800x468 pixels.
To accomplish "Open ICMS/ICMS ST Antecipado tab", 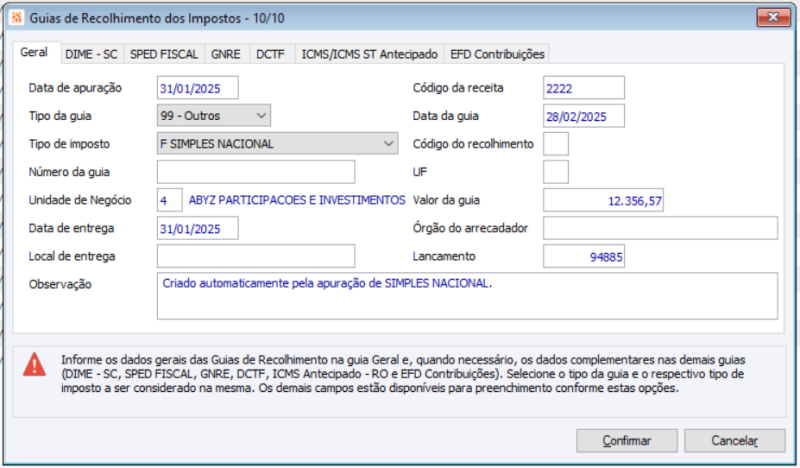I will point(369,54).
